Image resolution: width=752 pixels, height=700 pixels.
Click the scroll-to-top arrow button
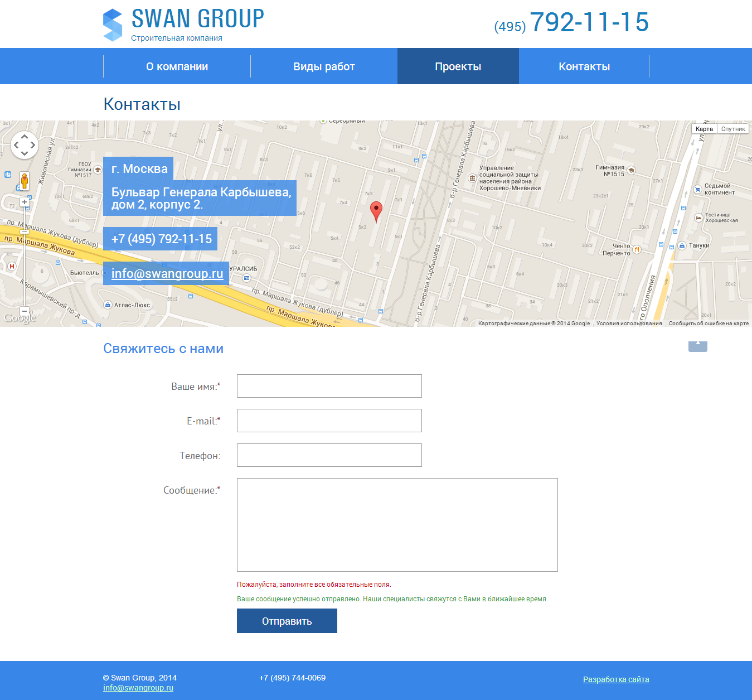pyautogui.click(x=698, y=346)
